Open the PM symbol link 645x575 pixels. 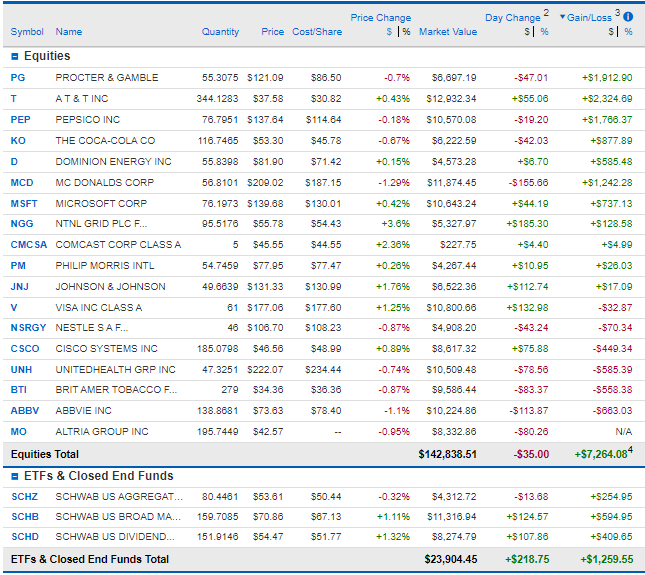[x=18, y=266]
